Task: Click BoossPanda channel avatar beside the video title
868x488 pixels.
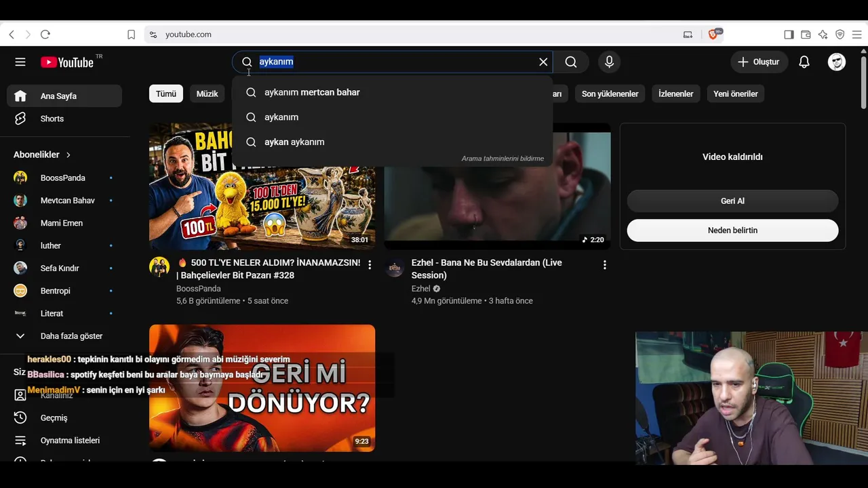Action: (x=159, y=267)
